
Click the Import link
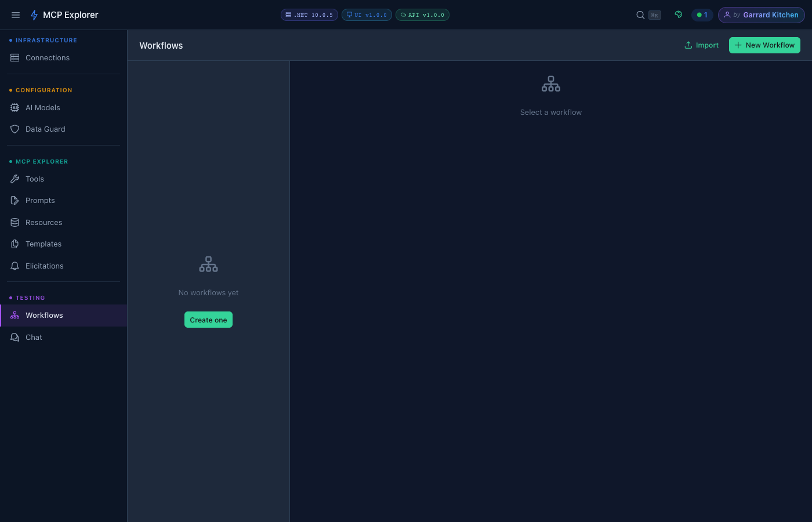[x=701, y=45]
